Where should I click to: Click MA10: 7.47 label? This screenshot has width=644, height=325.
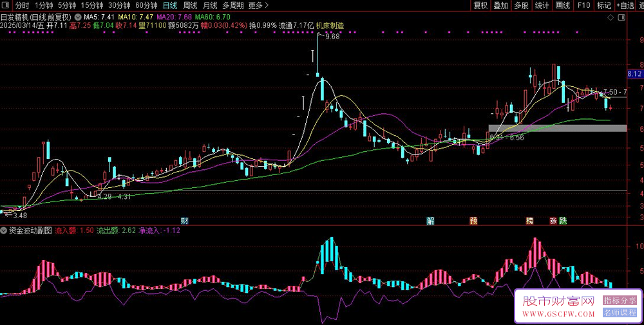pyautogui.click(x=136, y=17)
